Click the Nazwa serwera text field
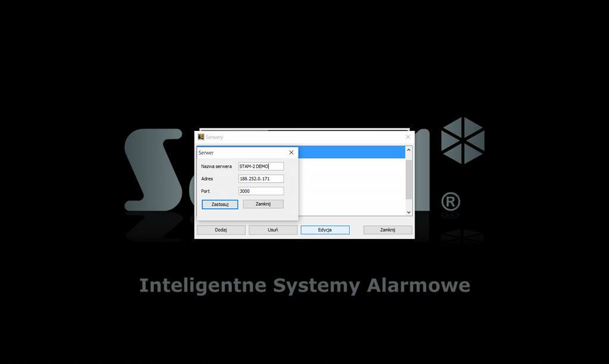This screenshot has height=364, width=609. (x=260, y=166)
